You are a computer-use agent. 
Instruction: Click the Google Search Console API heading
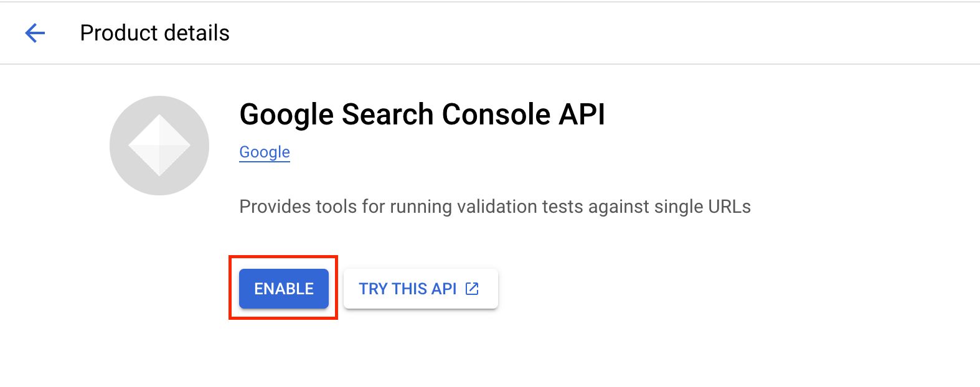(x=422, y=114)
